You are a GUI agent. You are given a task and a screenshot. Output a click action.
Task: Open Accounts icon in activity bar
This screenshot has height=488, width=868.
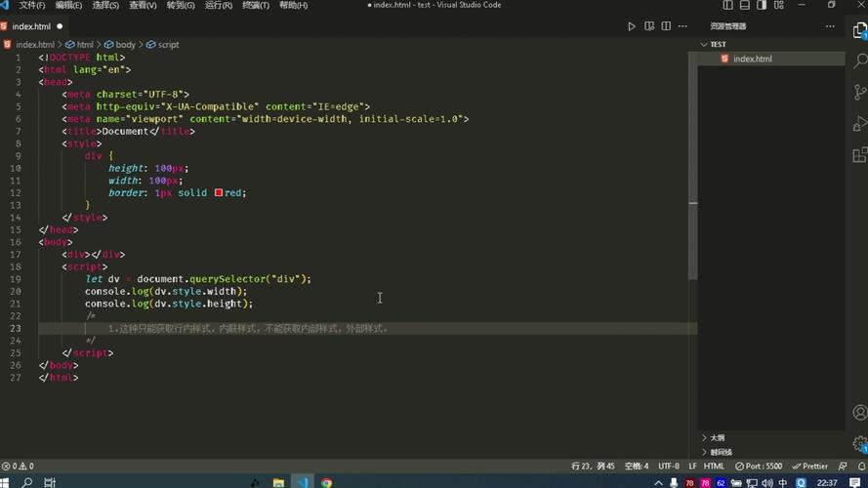point(859,412)
